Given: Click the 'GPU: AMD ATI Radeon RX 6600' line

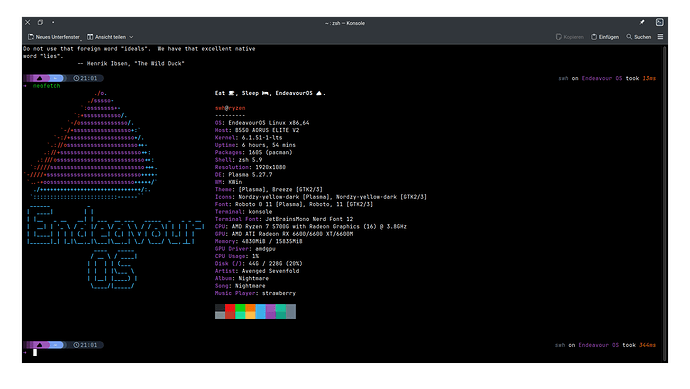Looking at the screenshot, I should [x=284, y=234].
